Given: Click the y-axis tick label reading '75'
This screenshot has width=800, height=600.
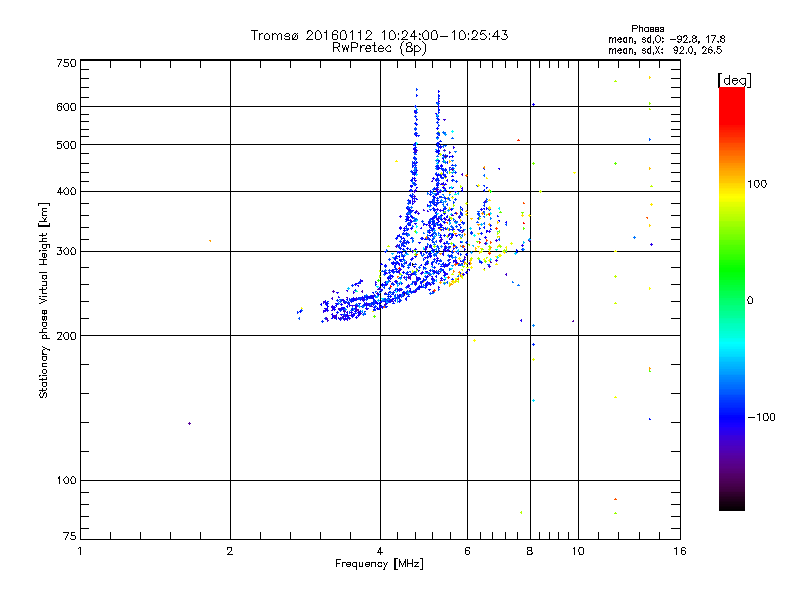Looking at the screenshot, I should tap(69, 536).
